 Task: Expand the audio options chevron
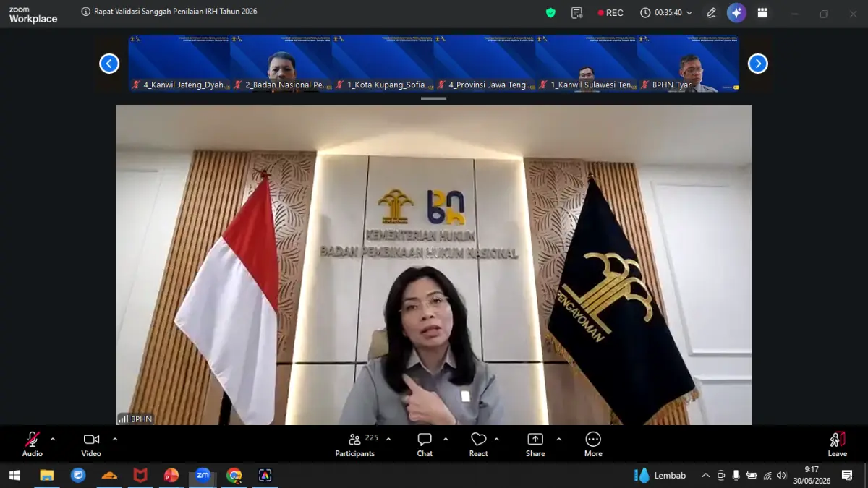click(x=52, y=439)
